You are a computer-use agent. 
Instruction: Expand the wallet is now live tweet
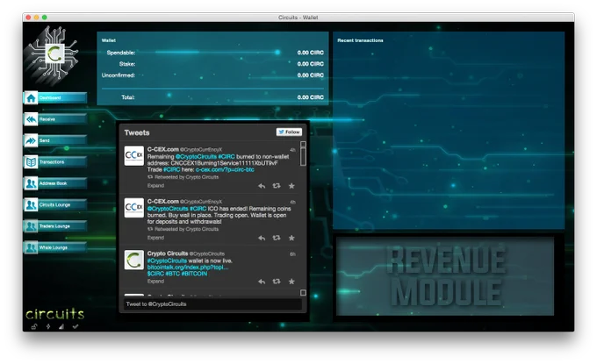click(155, 282)
